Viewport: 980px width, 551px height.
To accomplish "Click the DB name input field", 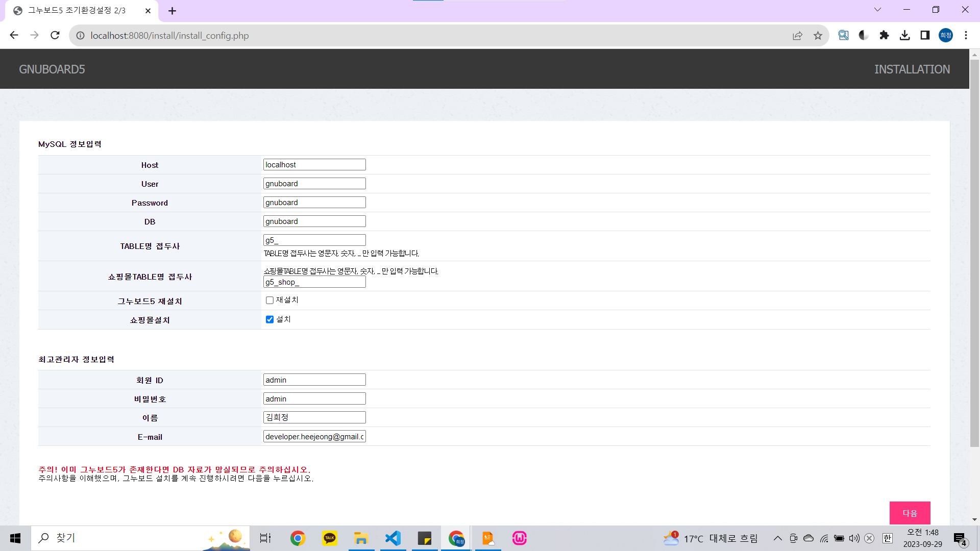I will (314, 221).
